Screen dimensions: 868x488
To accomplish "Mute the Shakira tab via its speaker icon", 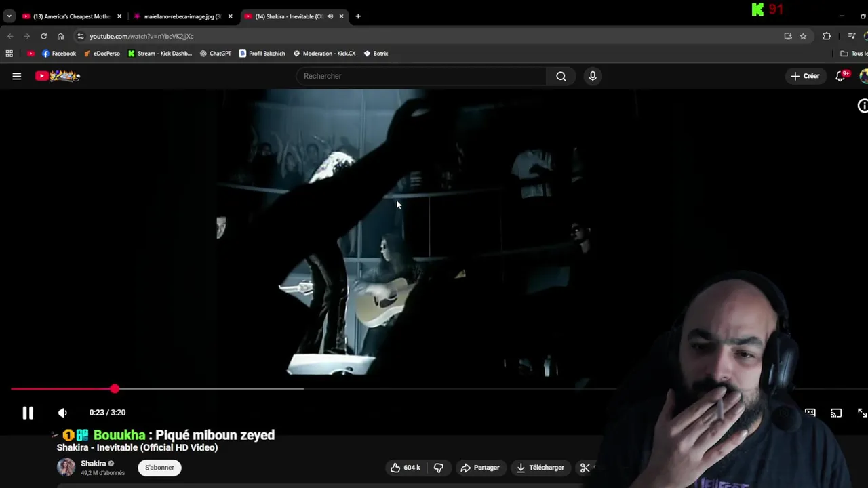I will (x=330, y=16).
